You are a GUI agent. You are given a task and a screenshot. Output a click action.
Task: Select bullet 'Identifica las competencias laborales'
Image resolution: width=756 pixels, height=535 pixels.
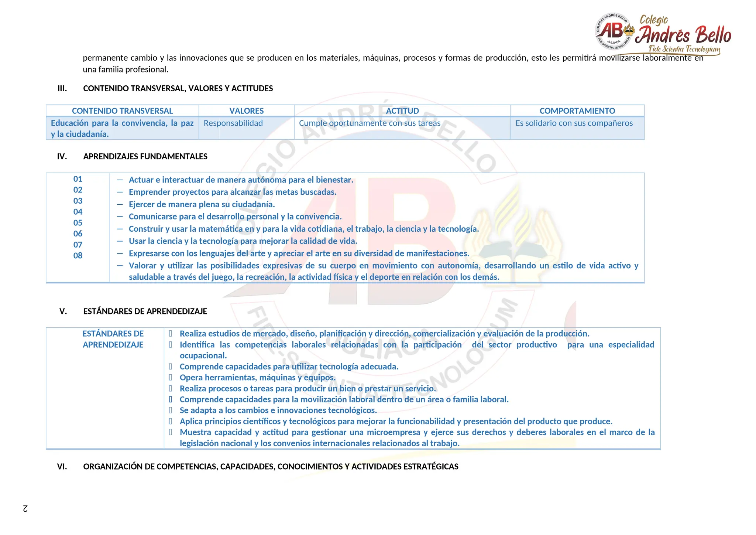[417, 350]
